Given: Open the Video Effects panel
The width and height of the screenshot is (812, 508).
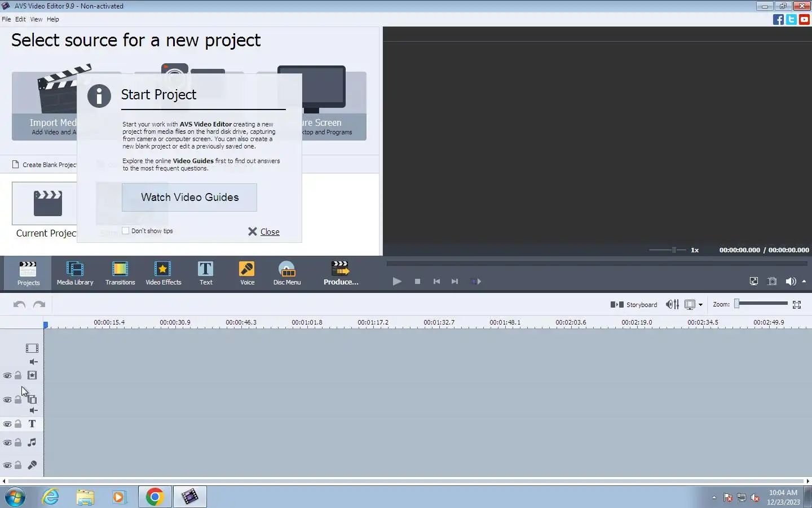Looking at the screenshot, I should pyautogui.click(x=164, y=273).
